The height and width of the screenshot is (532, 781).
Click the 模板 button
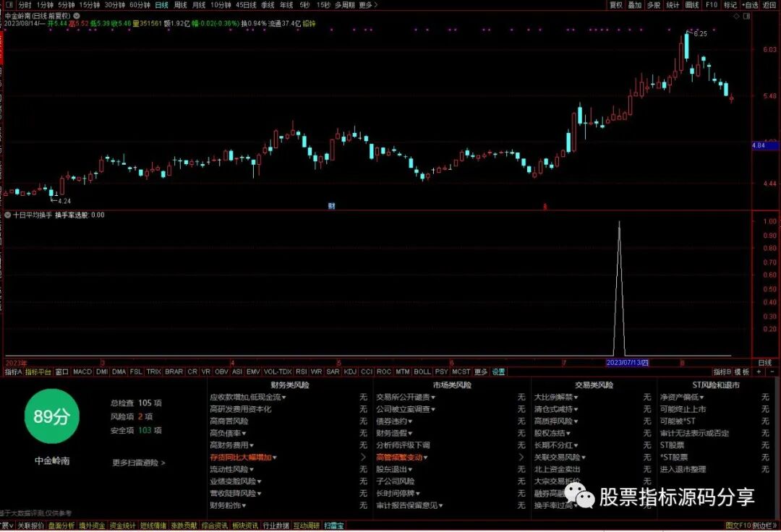coord(742,372)
